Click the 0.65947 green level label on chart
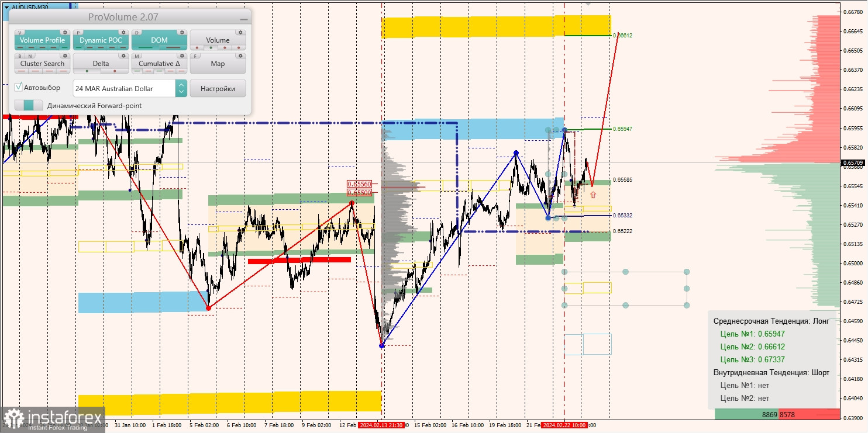The width and height of the screenshot is (868, 433). (622, 129)
